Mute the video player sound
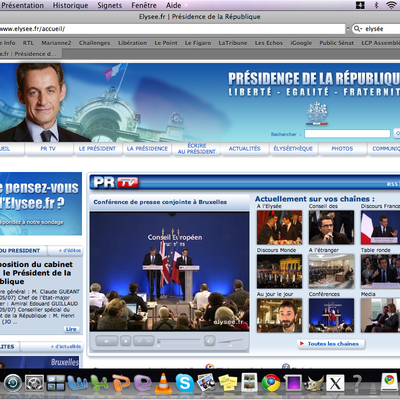 (210, 341)
